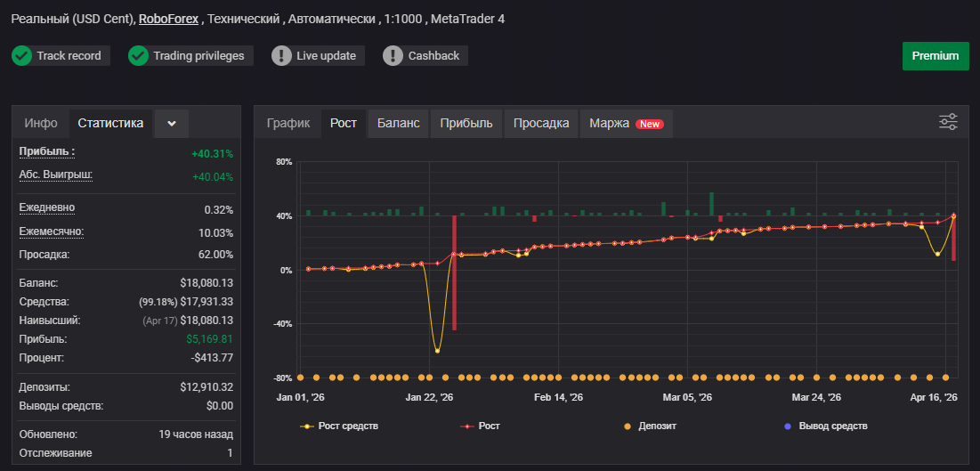Click the 80% y-axis label

coord(284,162)
